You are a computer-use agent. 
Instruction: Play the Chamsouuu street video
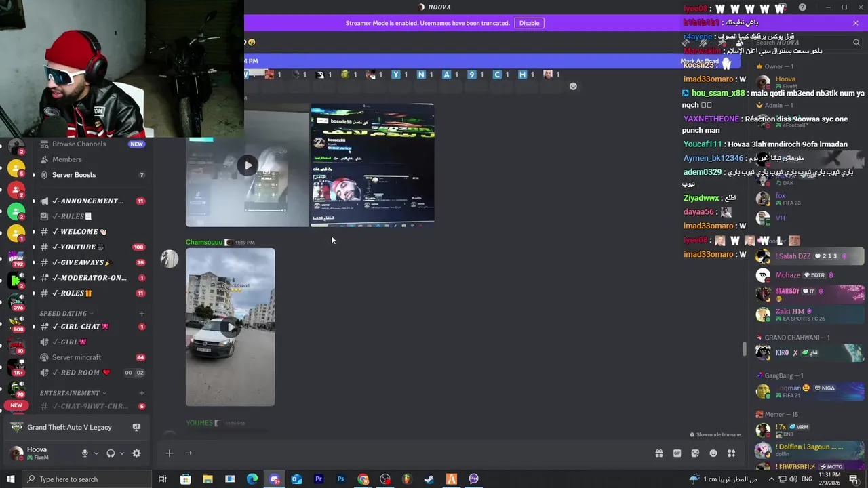(x=231, y=327)
